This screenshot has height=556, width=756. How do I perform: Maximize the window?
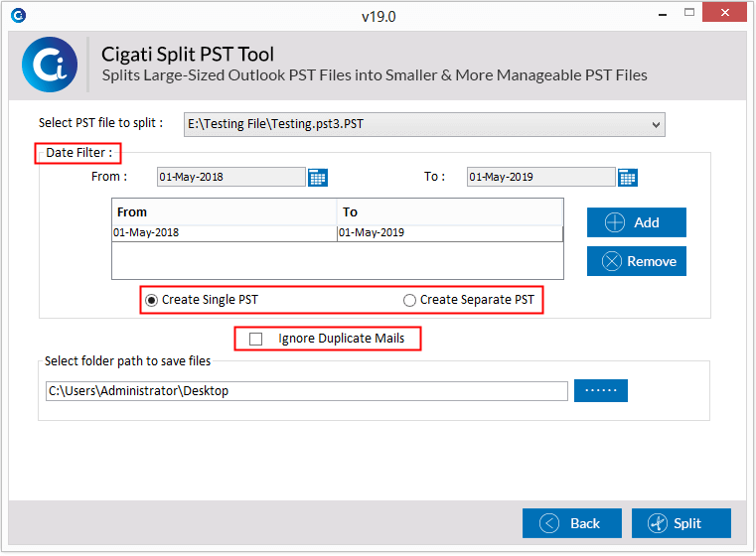689,13
